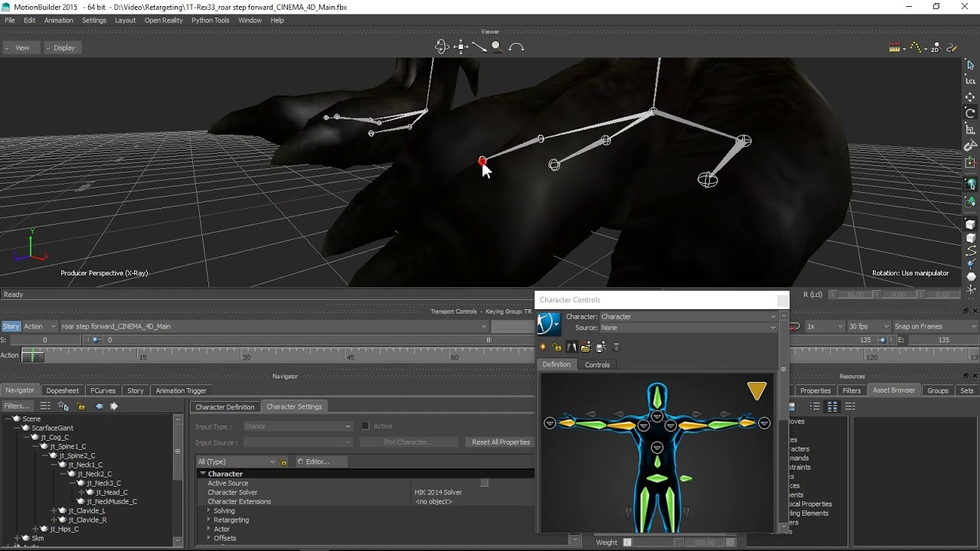Enable the Active checkbox in Character Definition

(365, 426)
